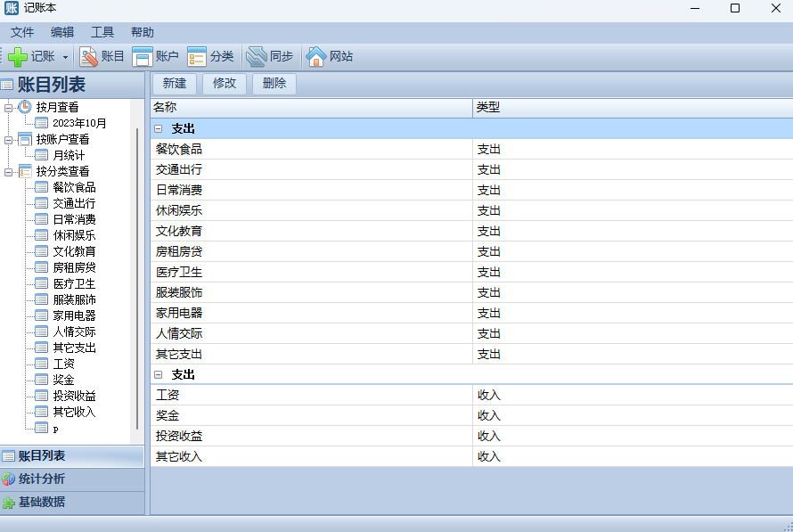The height and width of the screenshot is (532, 793).
Task: Click the 同步 sync toolbar icon
Action: click(257, 57)
